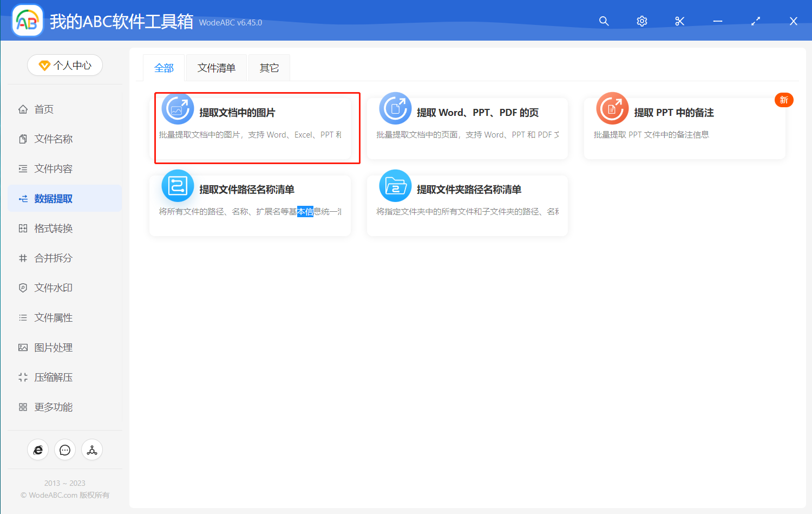Open the feedback chat bubble icon
812x514 pixels.
pyautogui.click(x=65, y=450)
